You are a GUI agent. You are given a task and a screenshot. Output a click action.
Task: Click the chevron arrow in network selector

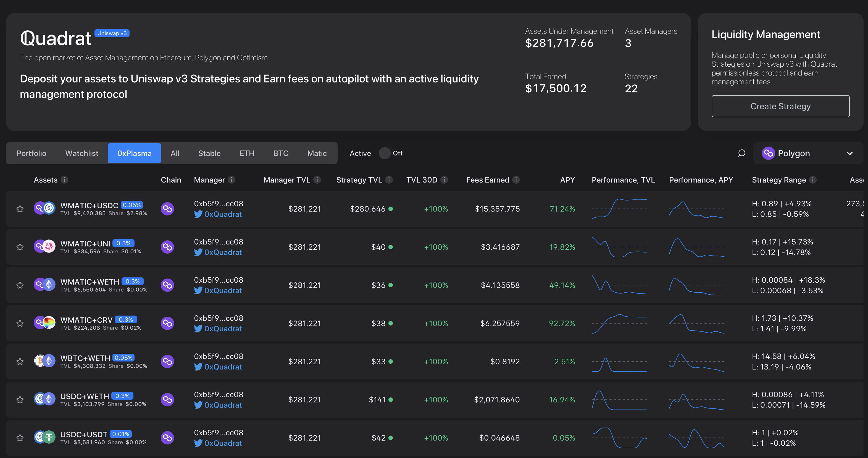(x=849, y=153)
